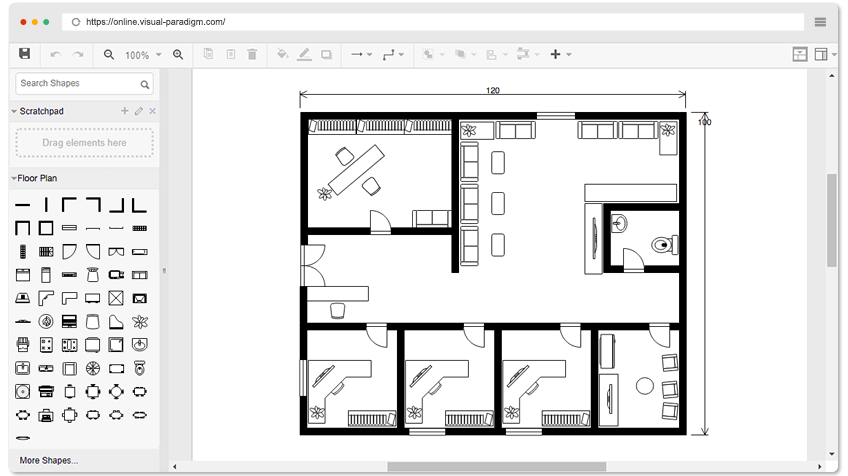Click the Line Color pencil icon

point(304,54)
